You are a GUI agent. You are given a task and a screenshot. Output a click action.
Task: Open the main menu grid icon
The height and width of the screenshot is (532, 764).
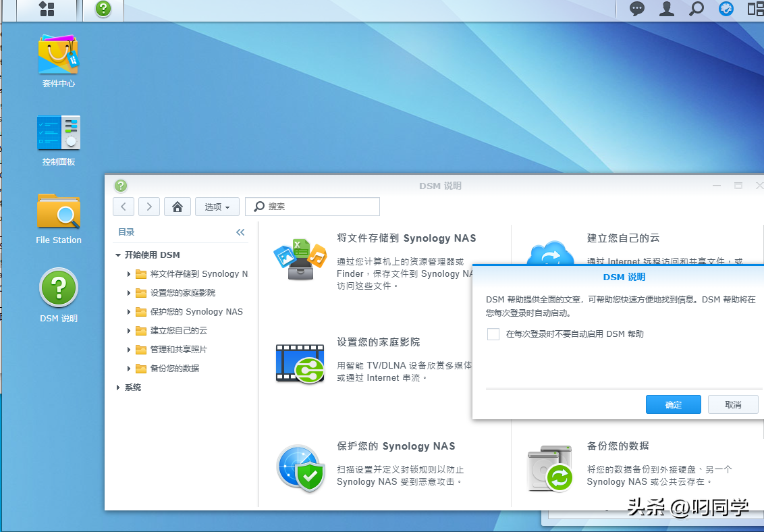click(x=45, y=9)
